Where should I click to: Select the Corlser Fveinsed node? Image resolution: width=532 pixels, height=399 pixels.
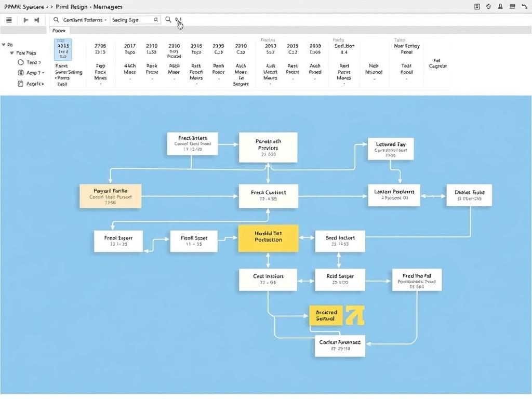click(340, 345)
